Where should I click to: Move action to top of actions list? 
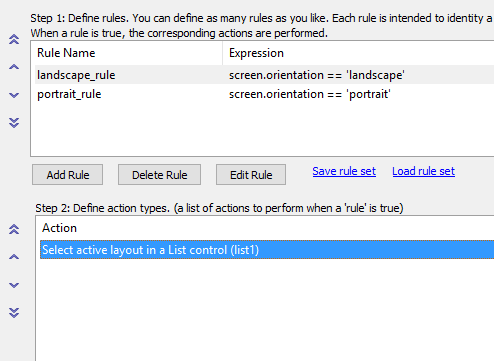[14, 229]
